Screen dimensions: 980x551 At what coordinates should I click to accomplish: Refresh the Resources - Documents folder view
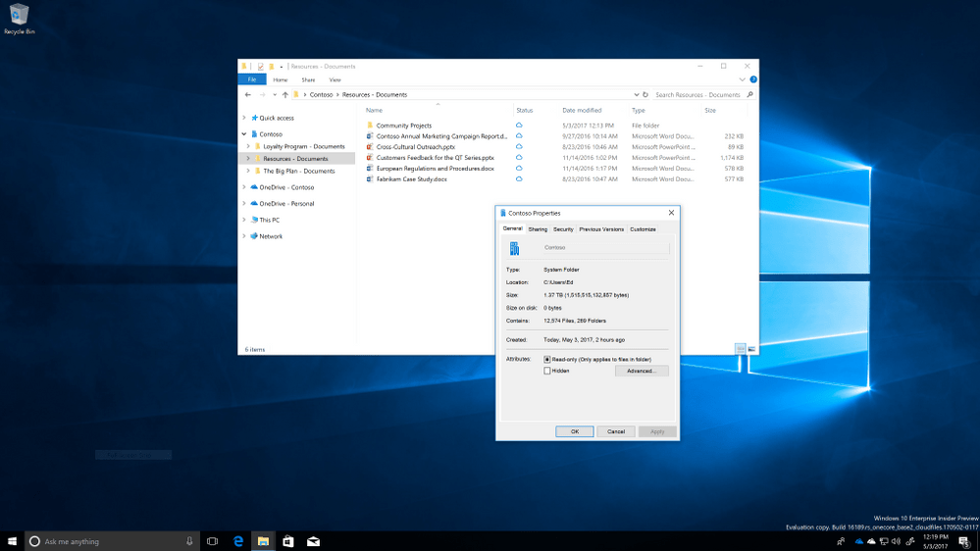pyautogui.click(x=645, y=95)
